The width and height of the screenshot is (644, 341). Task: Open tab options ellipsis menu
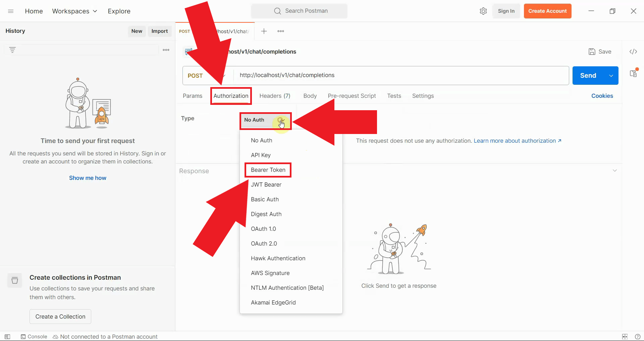click(281, 31)
